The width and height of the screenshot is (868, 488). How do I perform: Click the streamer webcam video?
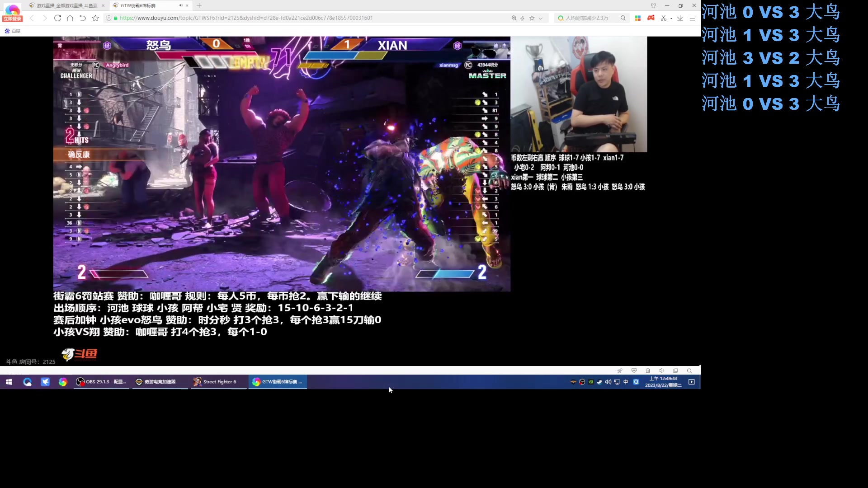coord(579,94)
